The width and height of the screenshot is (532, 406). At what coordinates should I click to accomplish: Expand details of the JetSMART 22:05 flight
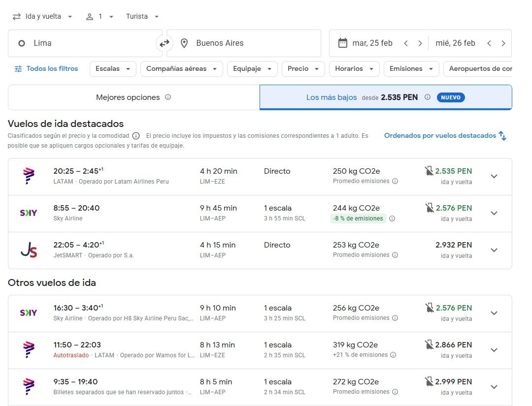[x=494, y=250]
